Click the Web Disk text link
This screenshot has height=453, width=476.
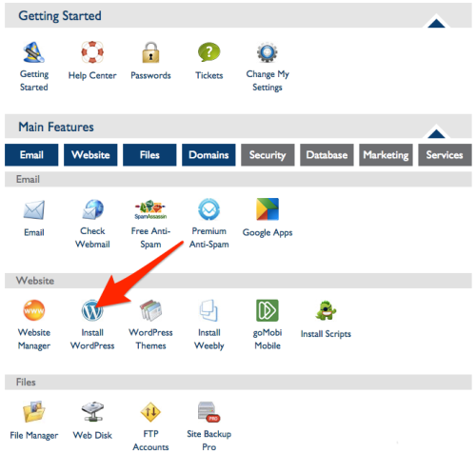(x=92, y=435)
